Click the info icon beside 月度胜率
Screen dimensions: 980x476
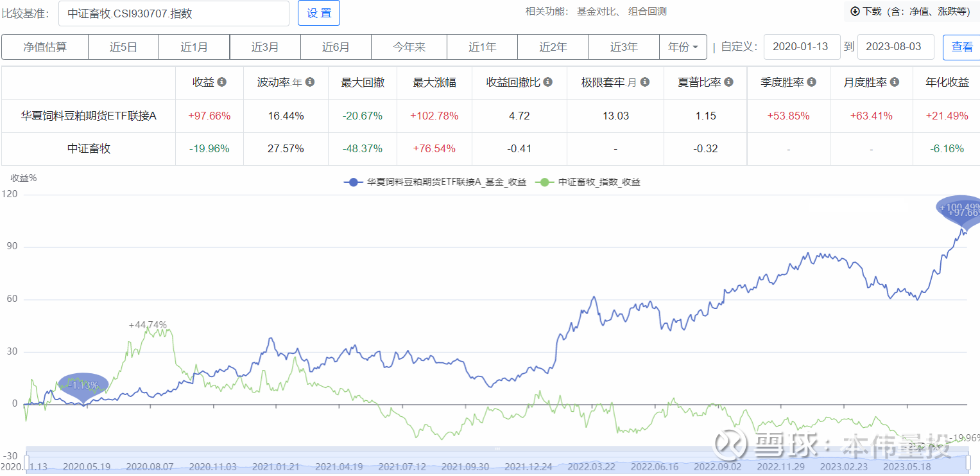(895, 82)
